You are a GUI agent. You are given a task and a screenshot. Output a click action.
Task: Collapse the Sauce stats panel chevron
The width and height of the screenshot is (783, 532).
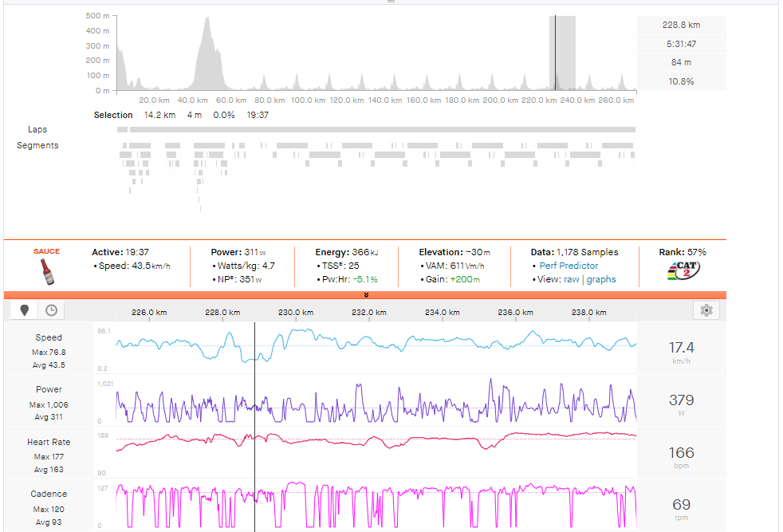click(x=366, y=295)
